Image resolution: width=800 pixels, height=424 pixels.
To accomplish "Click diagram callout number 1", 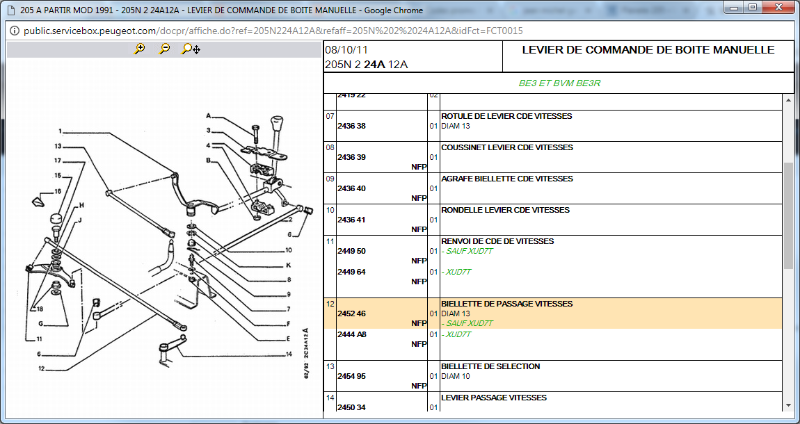I will click(x=60, y=132).
